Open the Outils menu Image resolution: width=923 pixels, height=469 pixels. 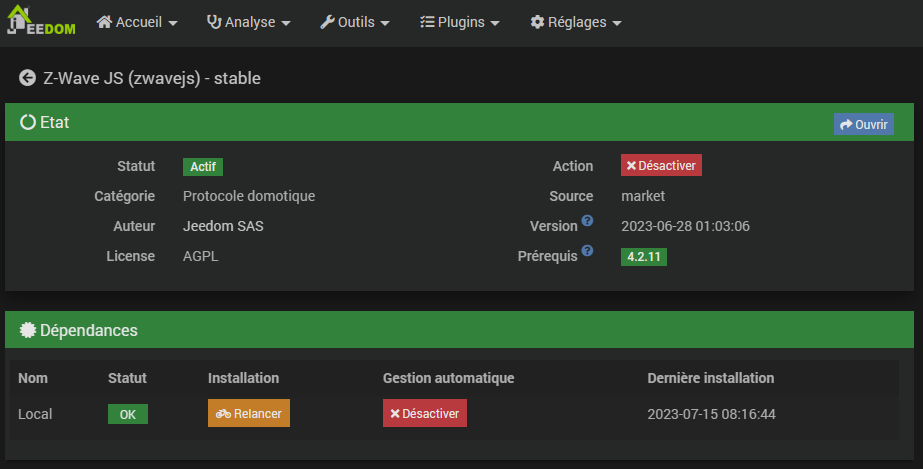(x=356, y=22)
